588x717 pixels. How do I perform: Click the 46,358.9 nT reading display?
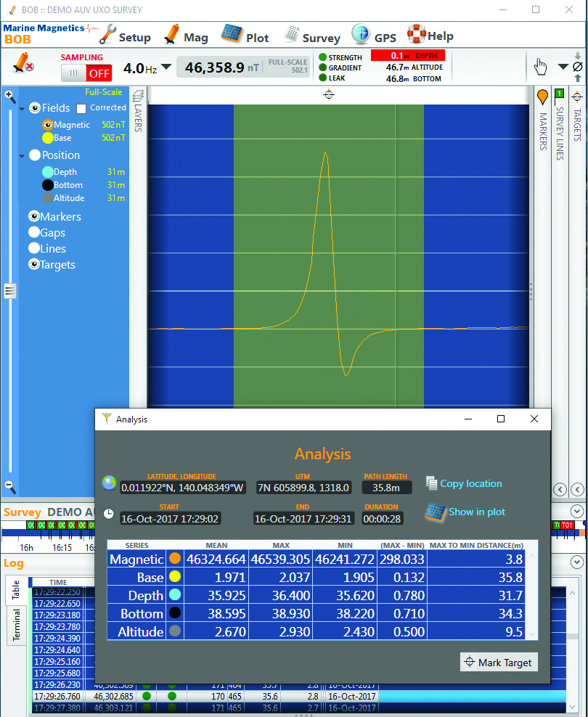pyautogui.click(x=243, y=67)
